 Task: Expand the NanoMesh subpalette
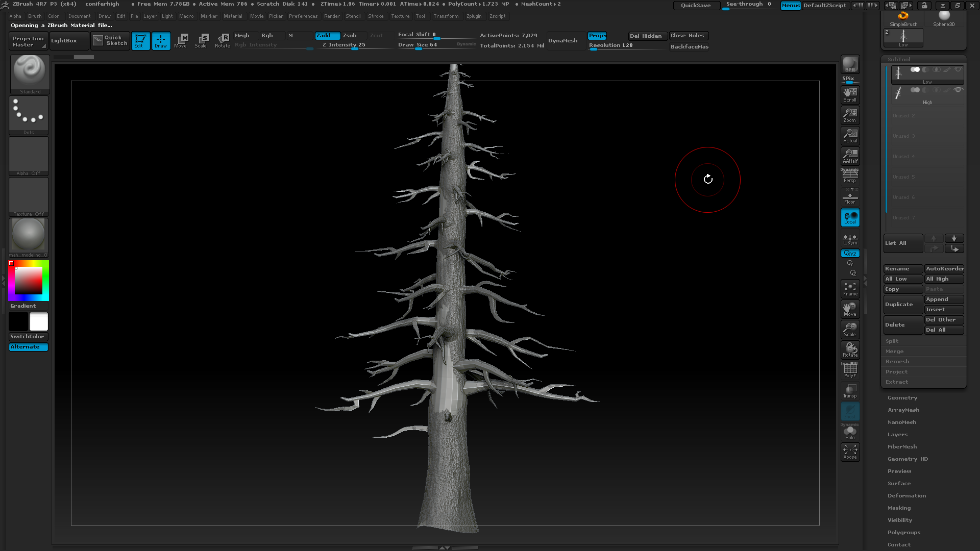(901, 422)
